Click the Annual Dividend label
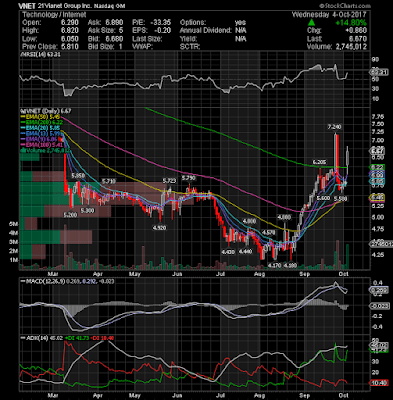The image size is (393, 400). pyautogui.click(x=206, y=31)
